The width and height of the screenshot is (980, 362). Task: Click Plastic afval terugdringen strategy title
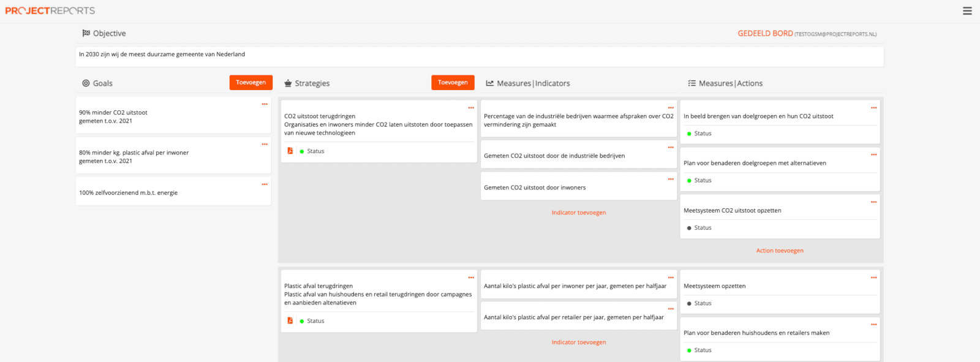[318, 286]
